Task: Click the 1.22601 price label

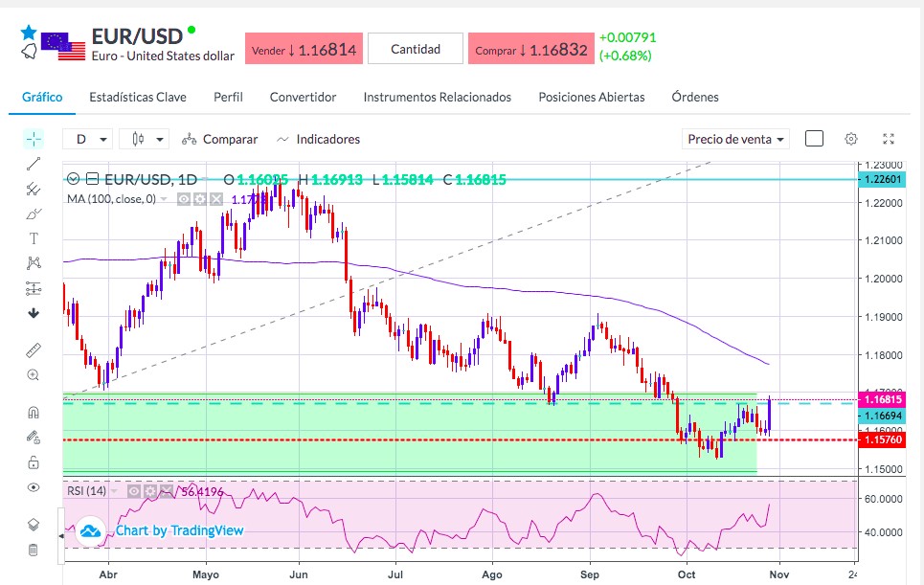Action: [882, 179]
